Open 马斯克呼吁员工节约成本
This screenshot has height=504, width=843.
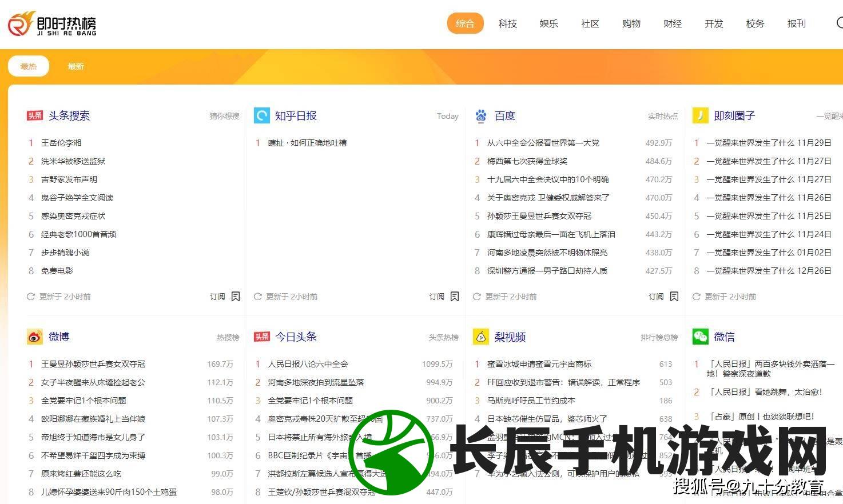(531, 401)
